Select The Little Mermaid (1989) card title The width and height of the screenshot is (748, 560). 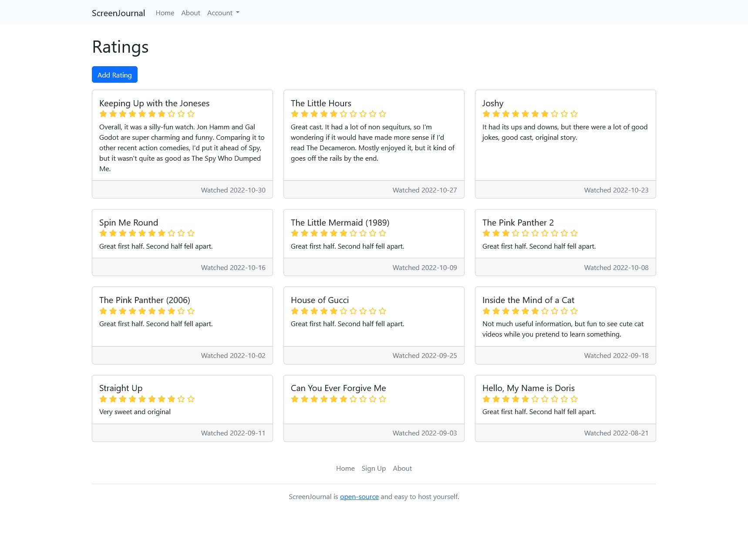point(340,223)
